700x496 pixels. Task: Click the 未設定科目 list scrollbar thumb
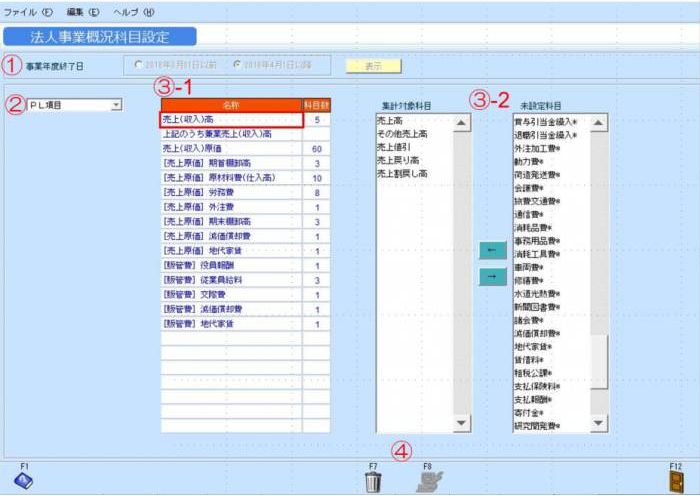coord(599,362)
